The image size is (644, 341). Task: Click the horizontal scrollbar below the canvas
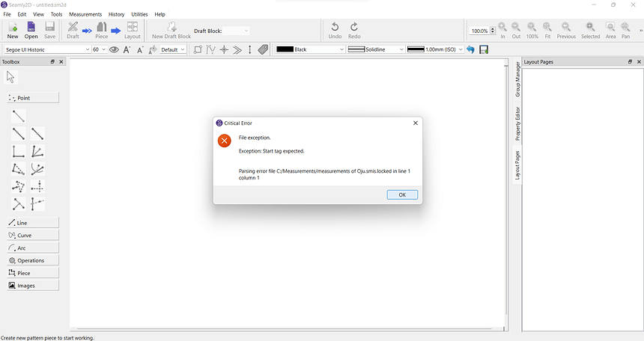click(286, 329)
